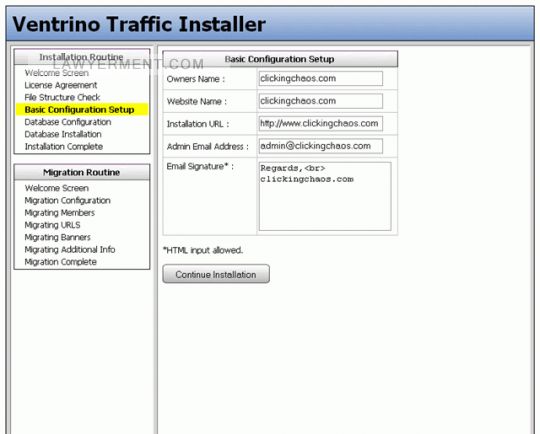Select Migrating Members item
Viewport: 540px width, 434px height.
click(x=60, y=213)
